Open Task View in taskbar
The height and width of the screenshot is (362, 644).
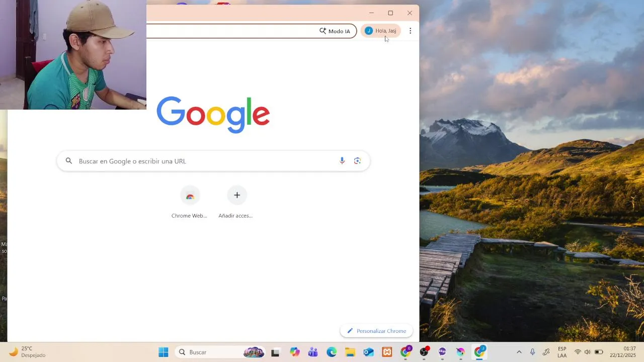click(x=275, y=352)
